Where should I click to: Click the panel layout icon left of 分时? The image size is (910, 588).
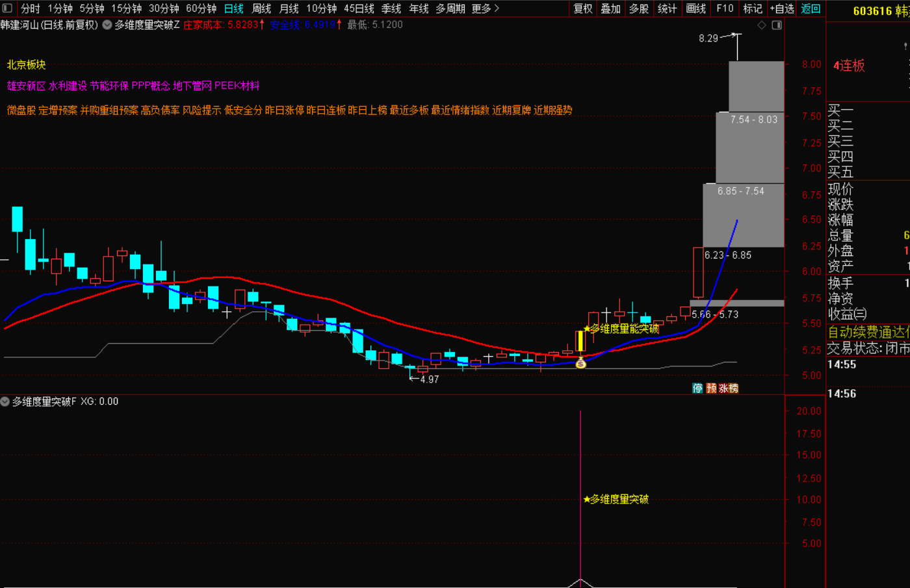[7, 8]
